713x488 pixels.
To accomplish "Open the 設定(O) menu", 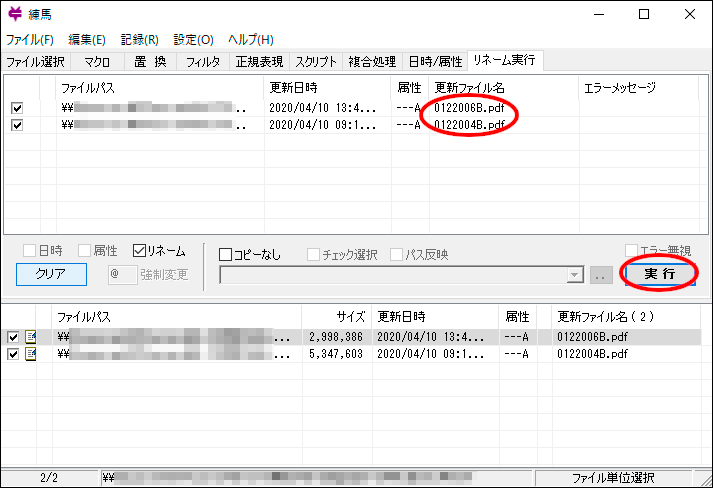I will (x=193, y=40).
